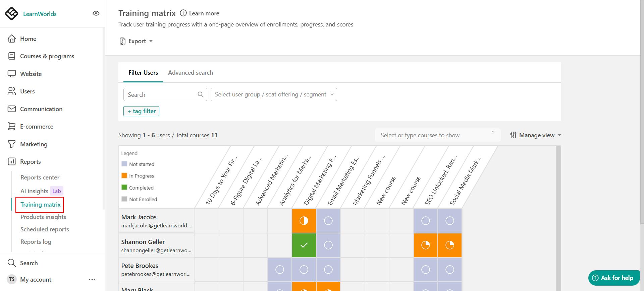Click Mark Jacobs in-progress Analytics cell
The width and height of the screenshot is (644, 291).
pyautogui.click(x=304, y=221)
